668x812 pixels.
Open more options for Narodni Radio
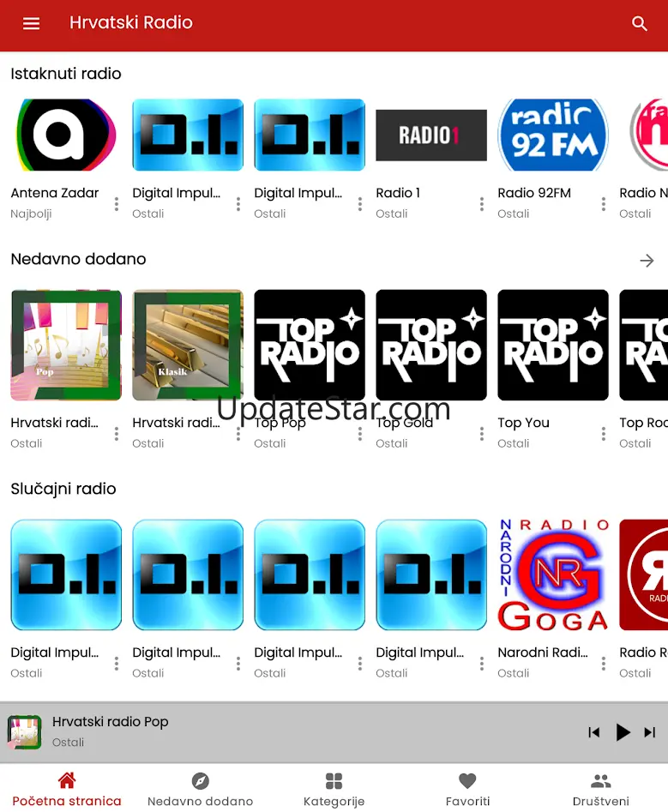[604, 664]
